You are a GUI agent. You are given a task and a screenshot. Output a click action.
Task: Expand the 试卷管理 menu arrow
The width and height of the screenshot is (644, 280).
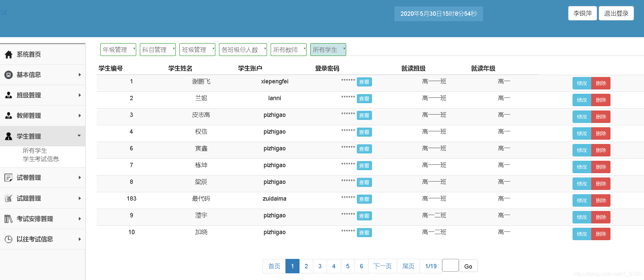[79, 178]
